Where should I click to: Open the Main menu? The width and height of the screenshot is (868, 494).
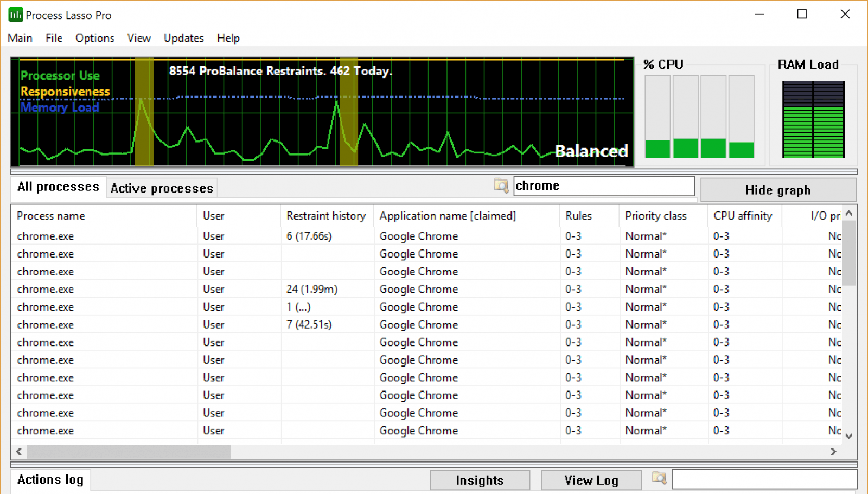[20, 38]
